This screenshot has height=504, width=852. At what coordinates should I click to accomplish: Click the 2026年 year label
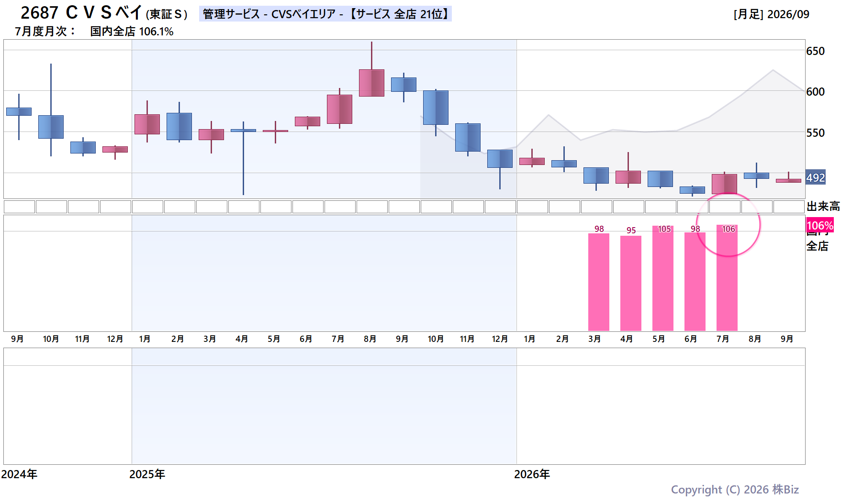532,474
